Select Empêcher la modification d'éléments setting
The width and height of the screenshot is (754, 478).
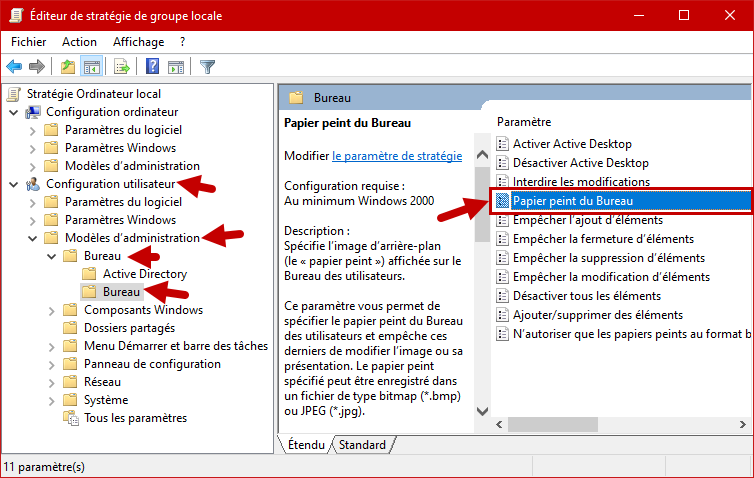[x=611, y=277]
